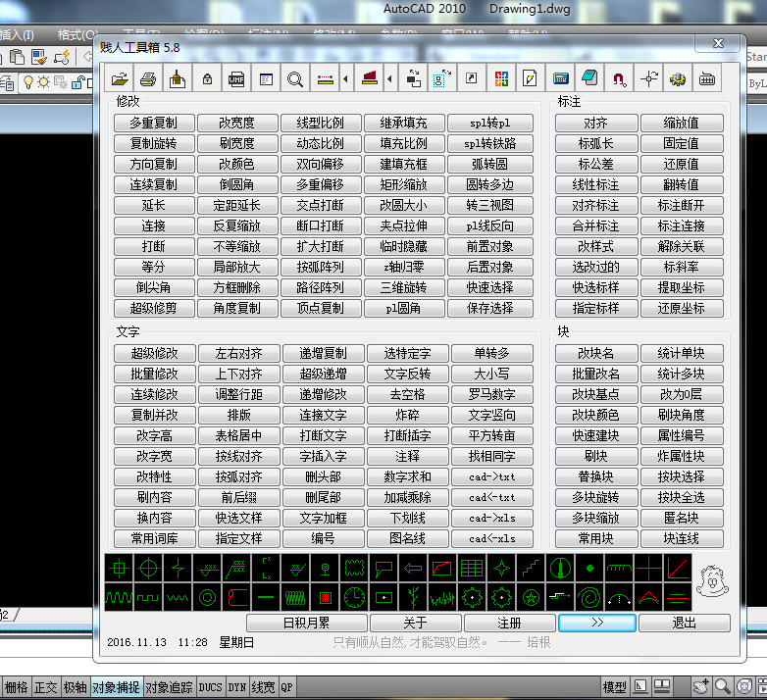767x700 pixels.
Task: Click the eraser icon in toolbox toolbar
Action: [x=589, y=78]
